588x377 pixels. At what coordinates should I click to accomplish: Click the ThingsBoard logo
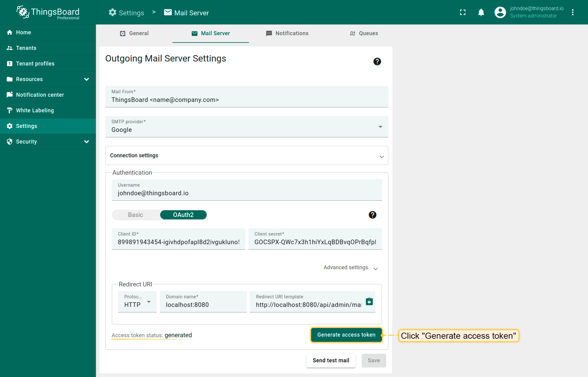(x=48, y=12)
